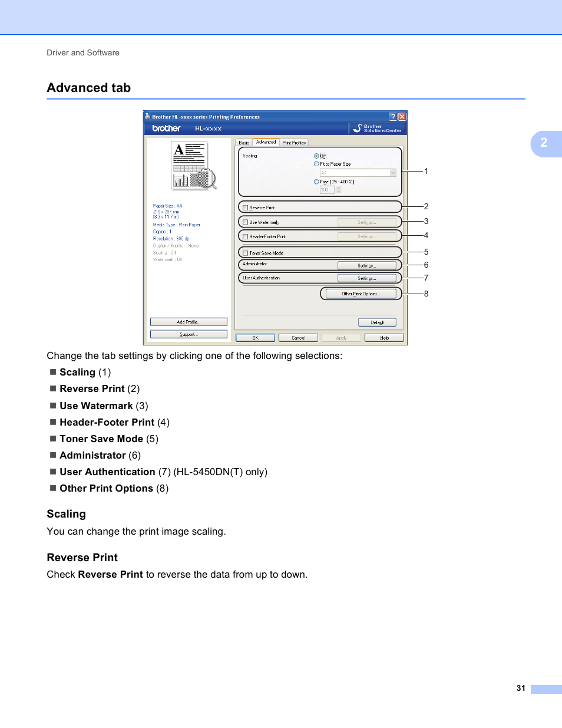Open the Print Profiles tab

coord(294,143)
